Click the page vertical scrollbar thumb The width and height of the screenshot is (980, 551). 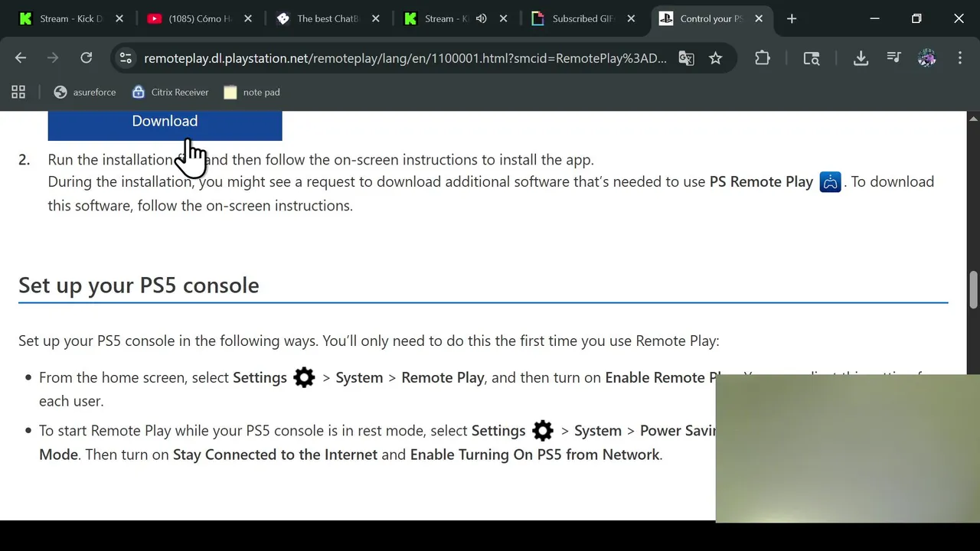(974, 289)
